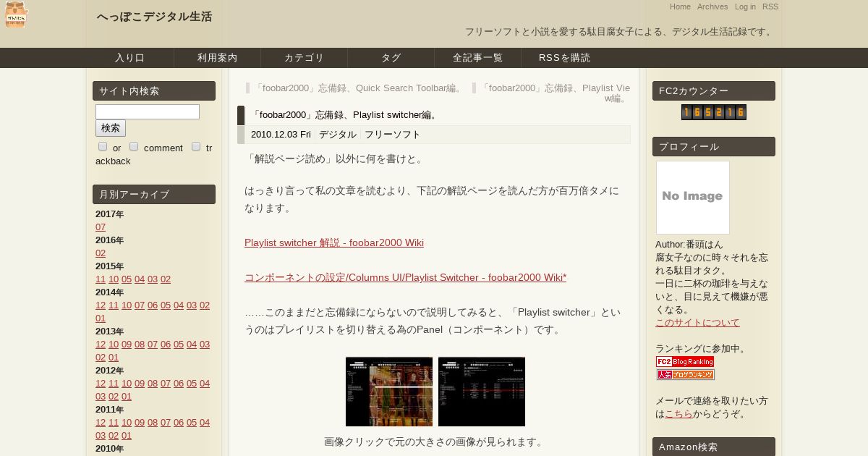This screenshot has height=456, width=868.
Task: Open 2015 archive month 11
Action: click(x=101, y=279)
